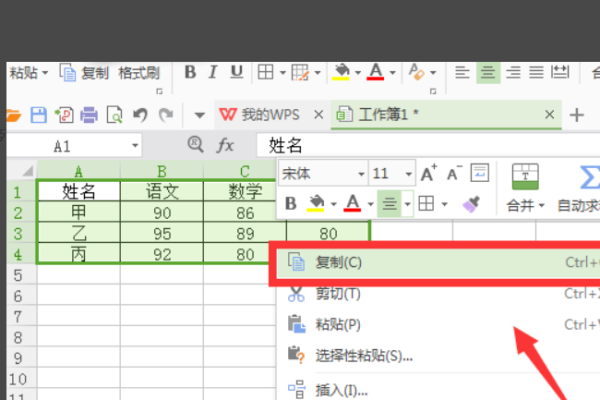The height and width of the screenshot is (400, 600).
Task: Choose 剪切(T) from context menu
Action: (x=438, y=294)
